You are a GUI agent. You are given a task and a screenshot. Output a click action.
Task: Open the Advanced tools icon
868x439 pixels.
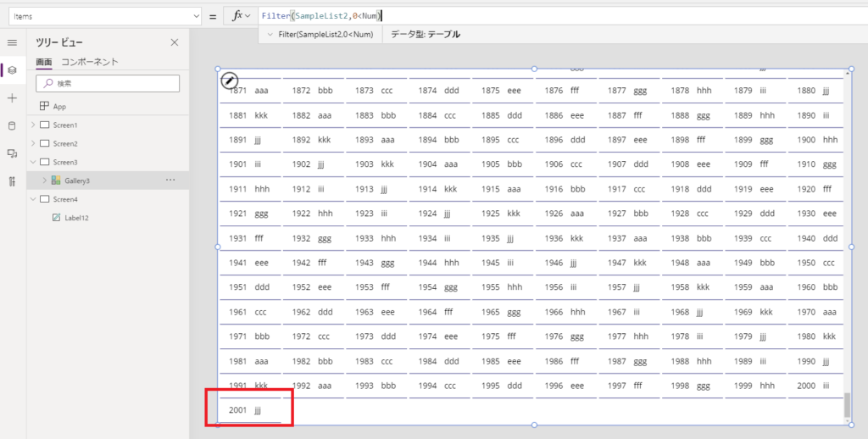coord(12,181)
